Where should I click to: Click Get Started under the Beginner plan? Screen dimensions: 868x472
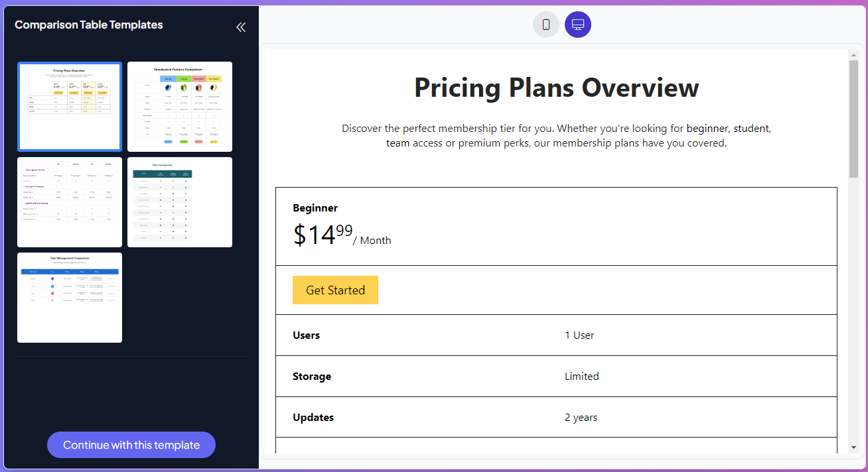coord(335,290)
